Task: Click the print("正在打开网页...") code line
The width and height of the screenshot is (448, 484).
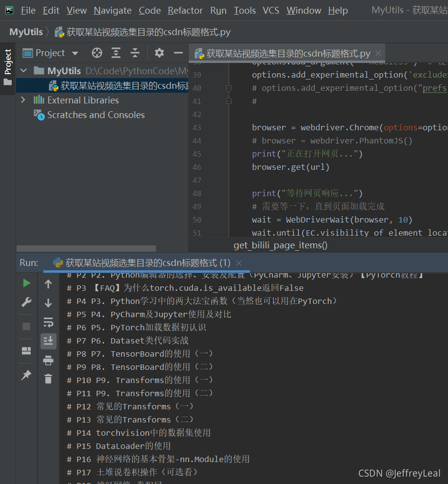Action: click(307, 154)
